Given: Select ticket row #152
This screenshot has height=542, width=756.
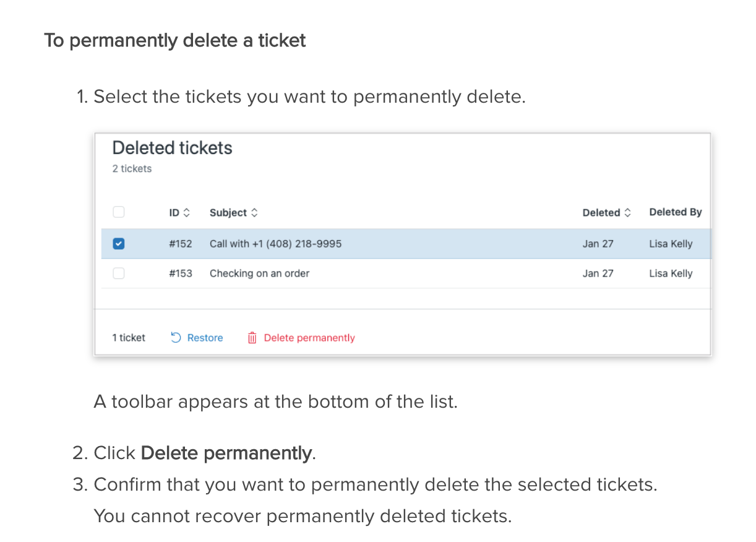Looking at the screenshot, I should tap(371, 243).
